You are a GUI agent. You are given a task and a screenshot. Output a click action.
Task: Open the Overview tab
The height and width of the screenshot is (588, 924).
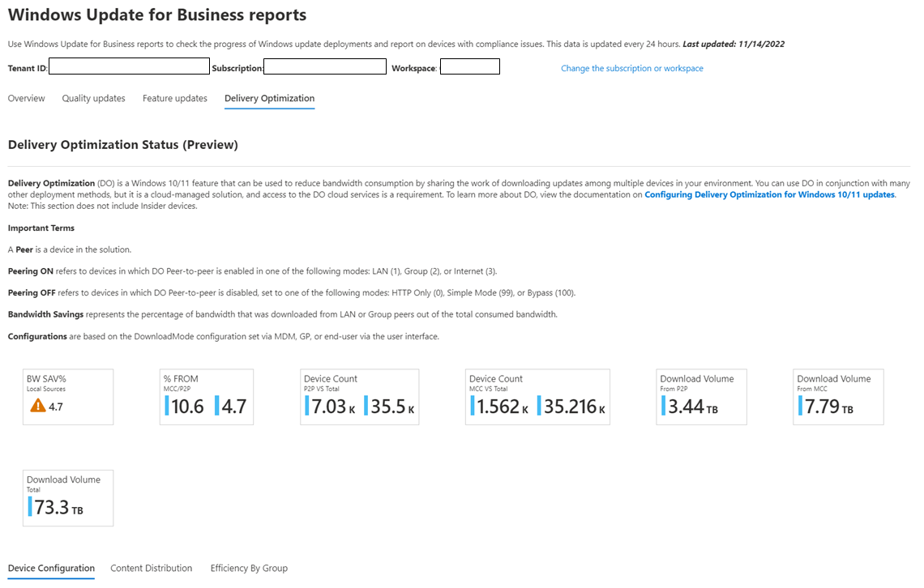(x=26, y=98)
